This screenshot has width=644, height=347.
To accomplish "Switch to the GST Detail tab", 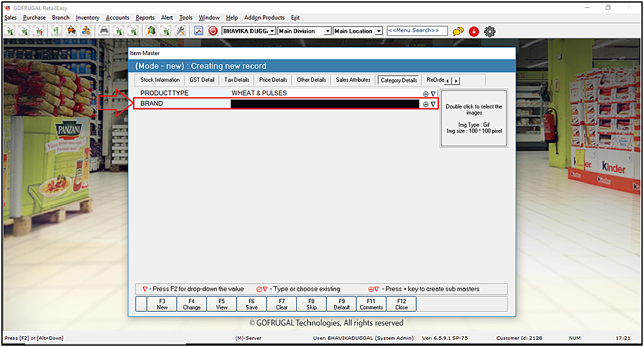I will click(202, 80).
